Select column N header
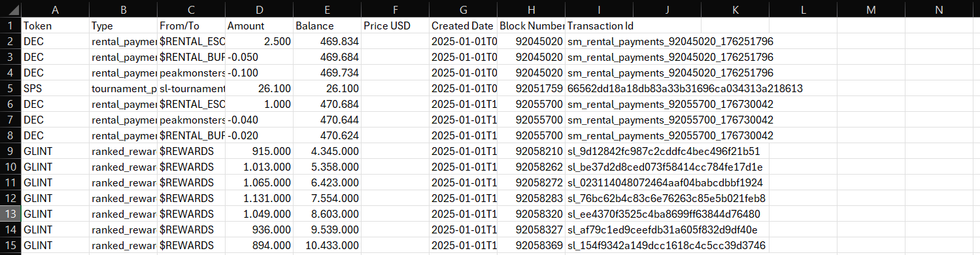Viewport: 980px width, 255px height. [x=939, y=10]
